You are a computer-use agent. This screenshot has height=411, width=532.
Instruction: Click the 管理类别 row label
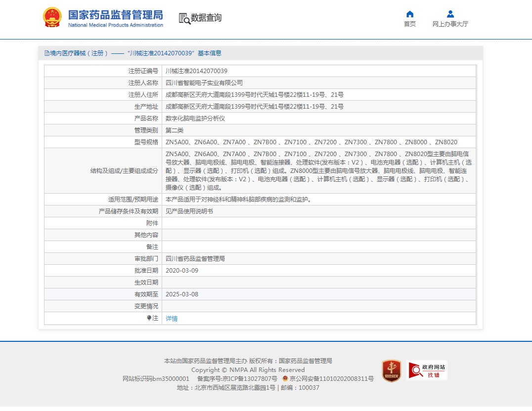point(146,130)
